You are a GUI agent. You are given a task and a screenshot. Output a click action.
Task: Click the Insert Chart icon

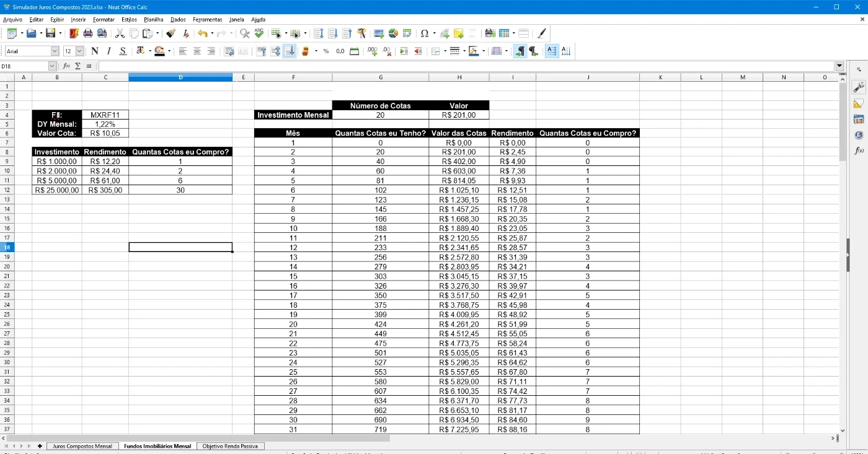click(393, 33)
